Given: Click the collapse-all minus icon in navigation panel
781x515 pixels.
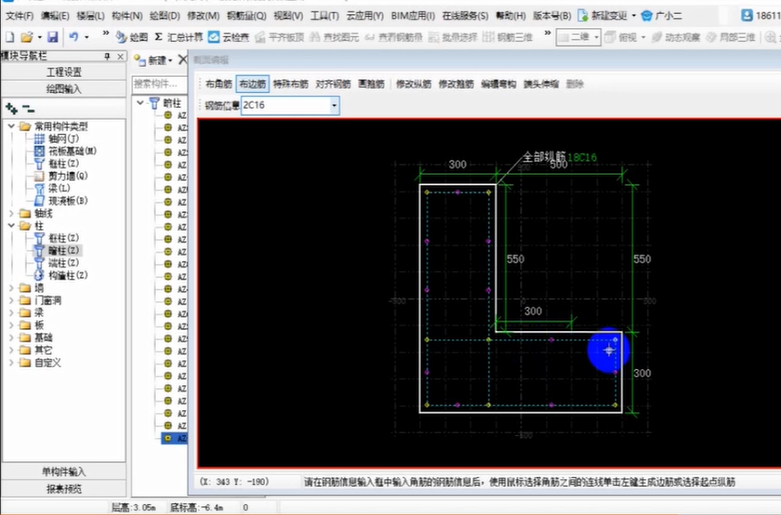Looking at the screenshot, I should [28, 108].
